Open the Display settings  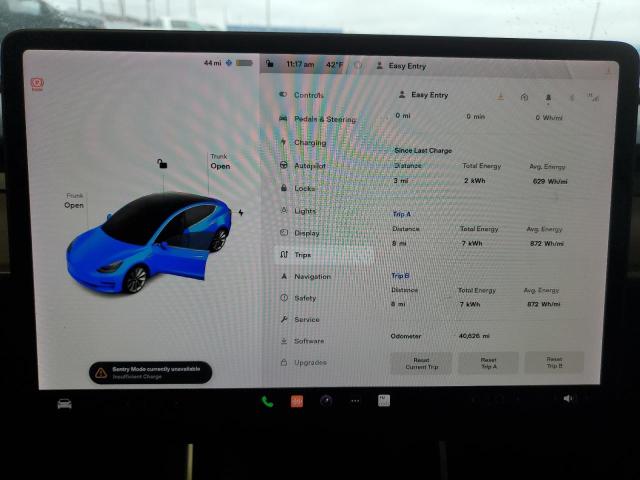pos(300,233)
